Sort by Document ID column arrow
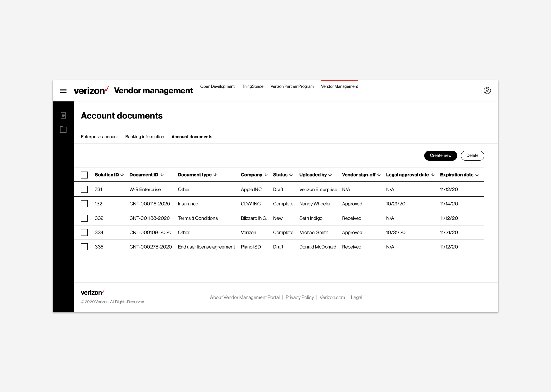The height and width of the screenshot is (392, 551). click(x=162, y=175)
